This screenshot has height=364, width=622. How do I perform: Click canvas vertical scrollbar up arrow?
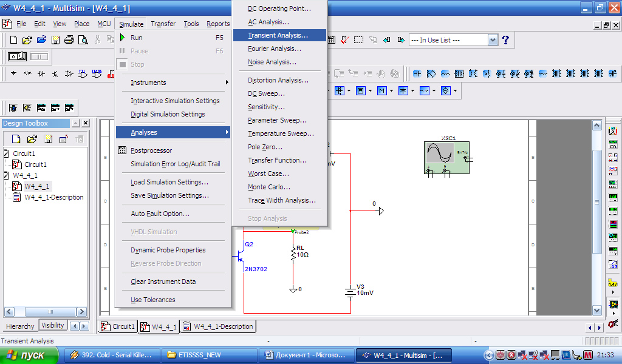pos(597,126)
